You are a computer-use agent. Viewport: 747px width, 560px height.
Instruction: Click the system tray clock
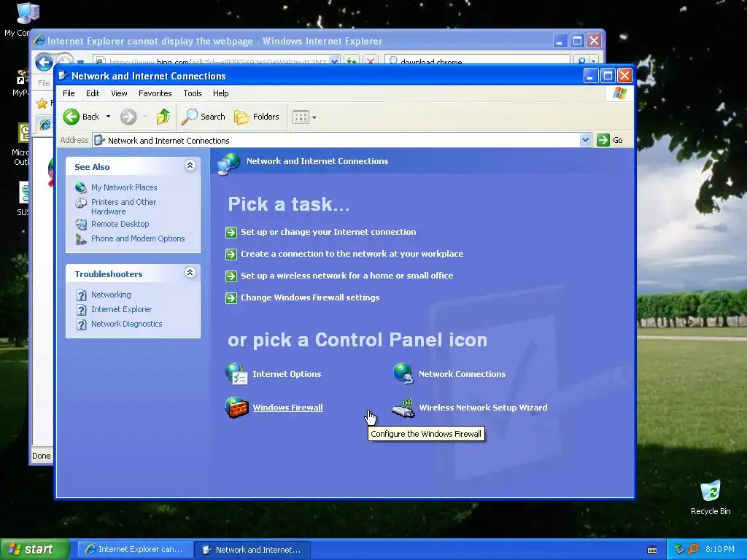pos(720,550)
